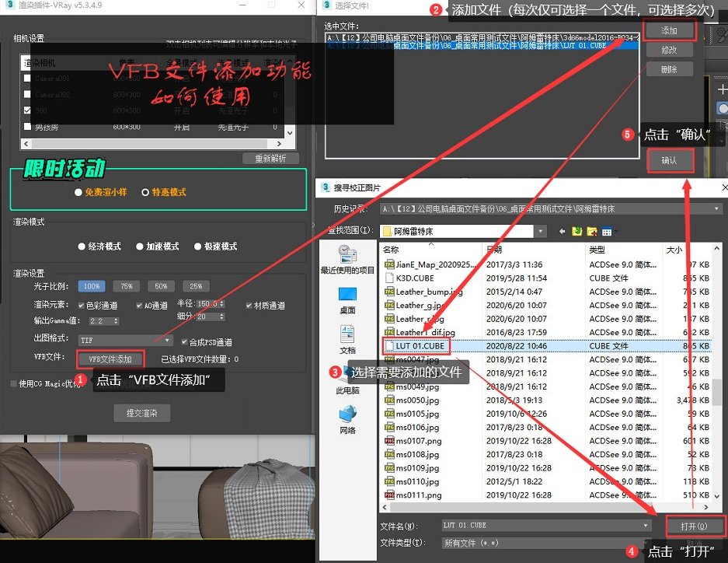Click the 确认 button in 选择文件 dialog
728x563 pixels.
click(x=670, y=160)
